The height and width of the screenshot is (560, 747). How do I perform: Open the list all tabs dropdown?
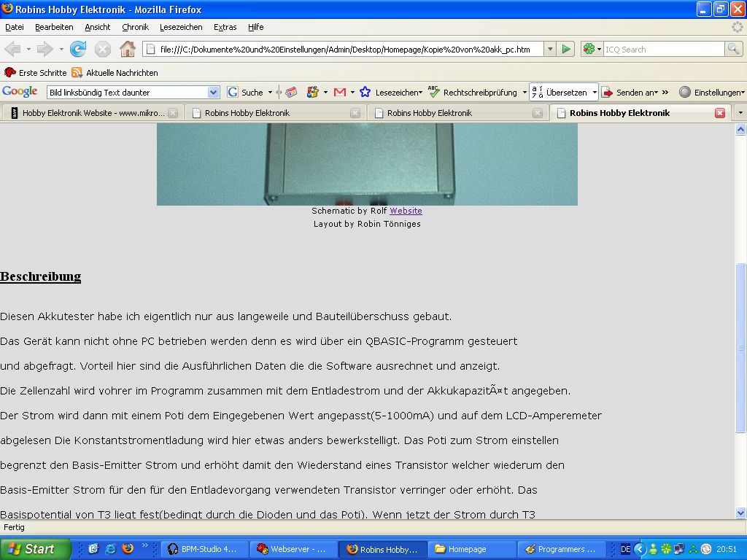point(740,113)
